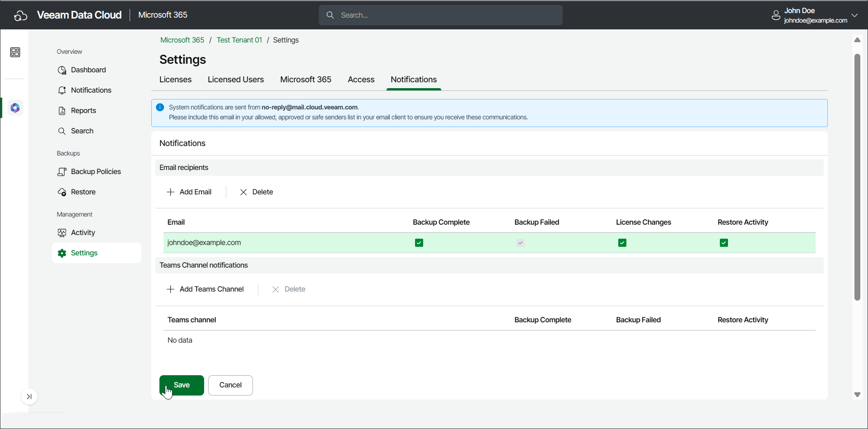Click Add Email label
The image size is (868, 429).
pos(196,192)
